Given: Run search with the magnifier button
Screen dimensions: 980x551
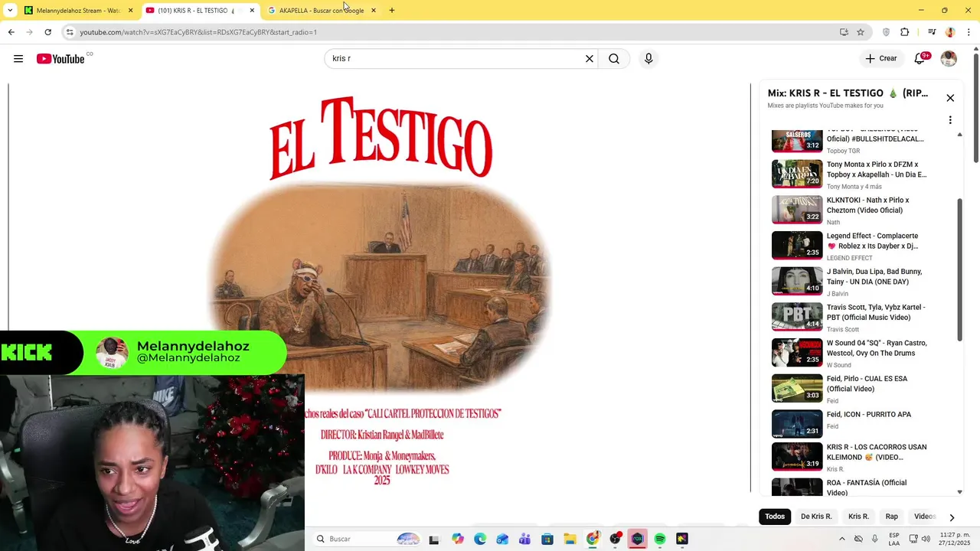Looking at the screenshot, I should pos(614,59).
